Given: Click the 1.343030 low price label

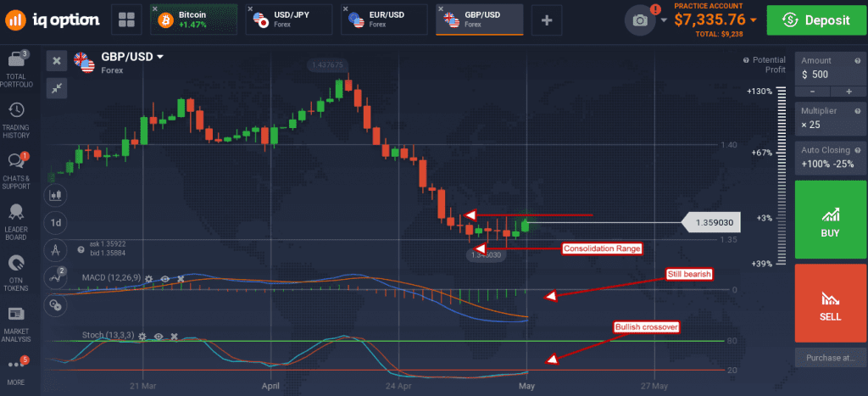Looking at the screenshot, I should [486, 254].
